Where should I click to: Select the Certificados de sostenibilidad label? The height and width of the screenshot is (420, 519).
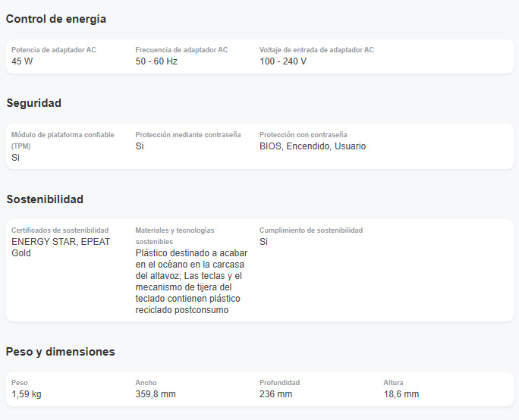(60, 230)
